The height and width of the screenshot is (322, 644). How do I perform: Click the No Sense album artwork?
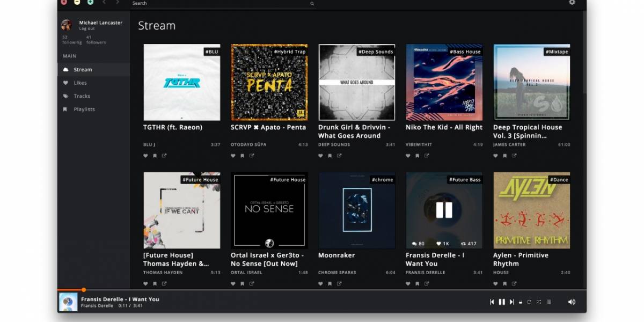click(269, 210)
